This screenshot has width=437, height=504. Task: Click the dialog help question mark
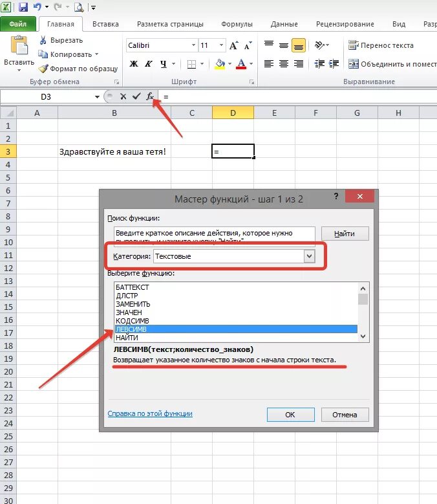point(336,196)
